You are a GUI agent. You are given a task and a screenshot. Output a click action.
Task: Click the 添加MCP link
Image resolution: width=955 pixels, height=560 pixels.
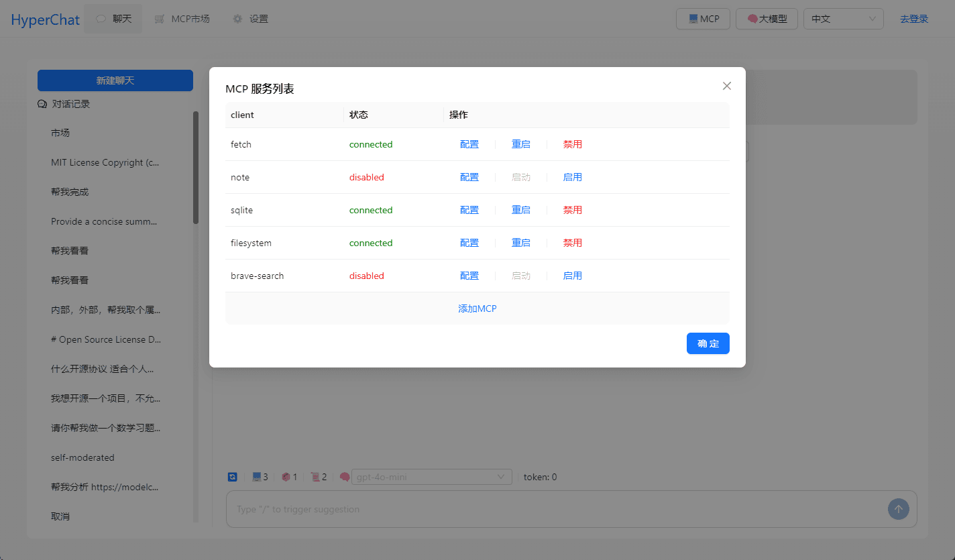pos(477,309)
